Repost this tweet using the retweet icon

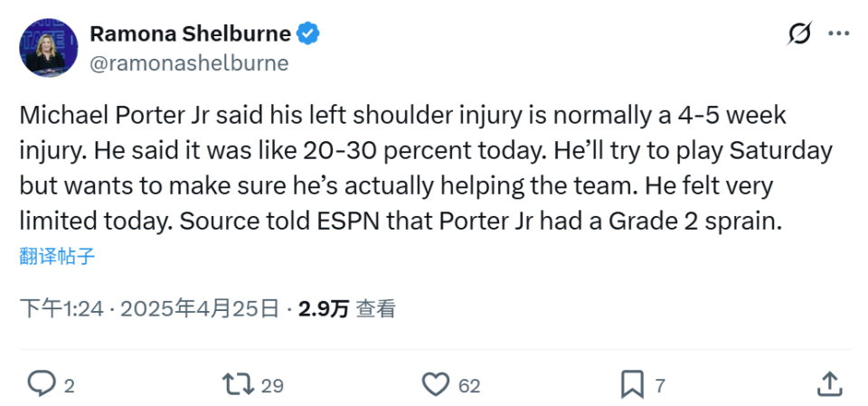click(x=238, y=384)
